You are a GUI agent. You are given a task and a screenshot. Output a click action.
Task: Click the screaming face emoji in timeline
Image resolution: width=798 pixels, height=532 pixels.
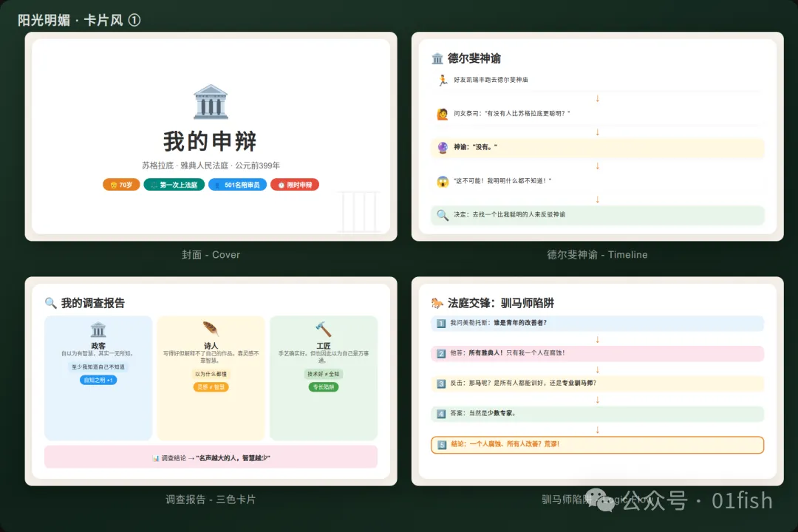[x=443, y=182]
